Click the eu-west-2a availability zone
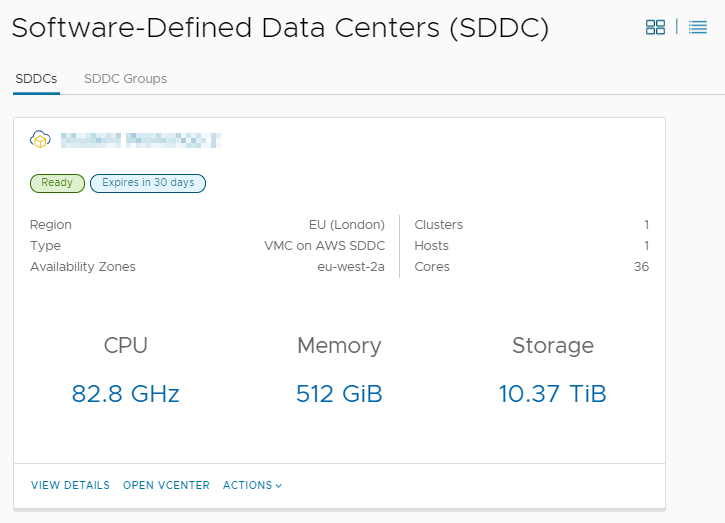 (x=351, y=267)
